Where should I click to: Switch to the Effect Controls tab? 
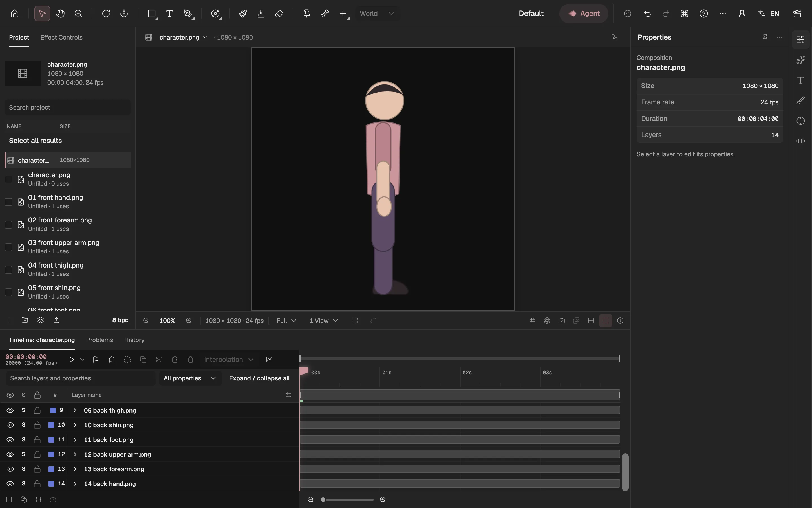[x=61, y=37]
